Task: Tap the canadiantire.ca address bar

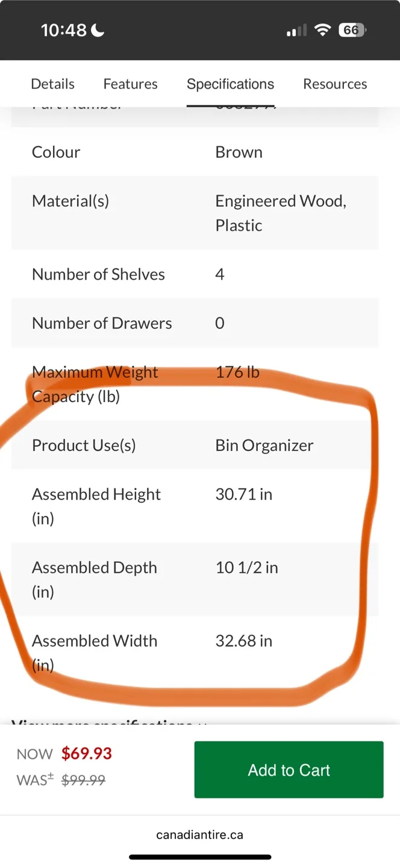Action: point(200,834)
